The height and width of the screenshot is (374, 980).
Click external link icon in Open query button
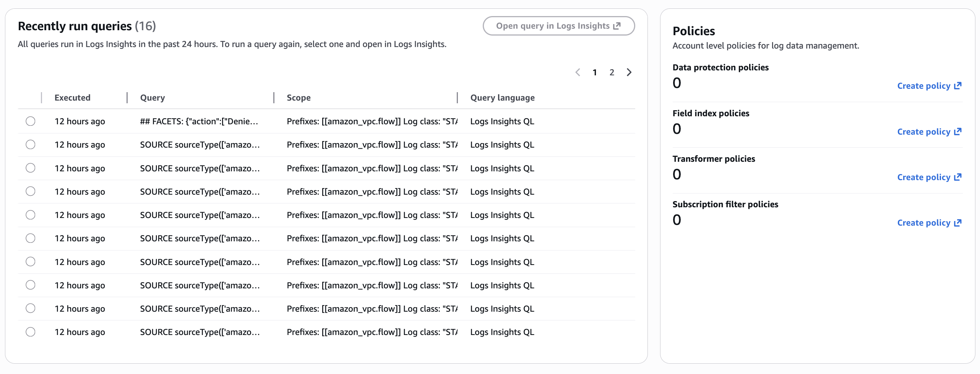(617, 26)
